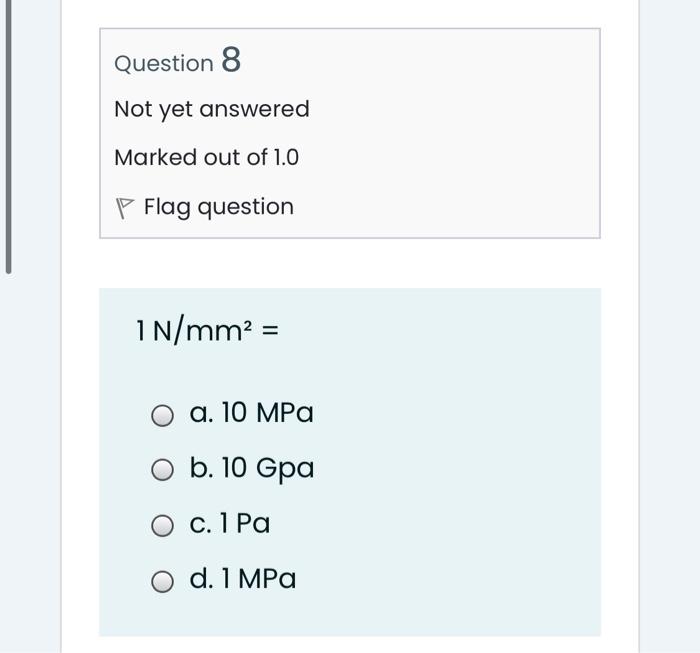This screenshot has width=700, height=653.
Task: Click the option letter 'b.' label
Action: point(201,467)
